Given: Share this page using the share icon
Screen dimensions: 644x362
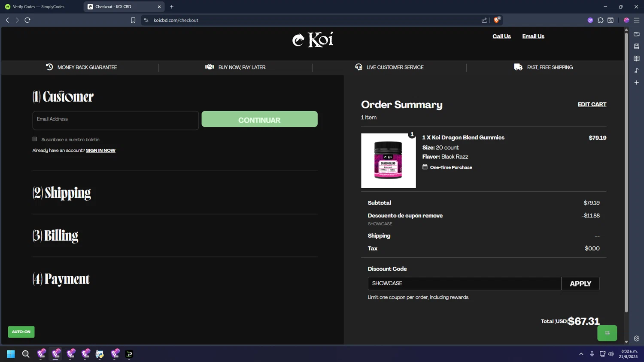Looking at the screenshot, I should pos(484,20).
